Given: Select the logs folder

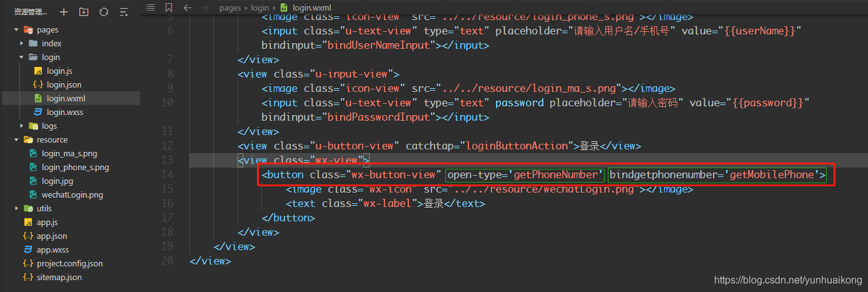Looking at the screenshot, I should tap(49, 126).
